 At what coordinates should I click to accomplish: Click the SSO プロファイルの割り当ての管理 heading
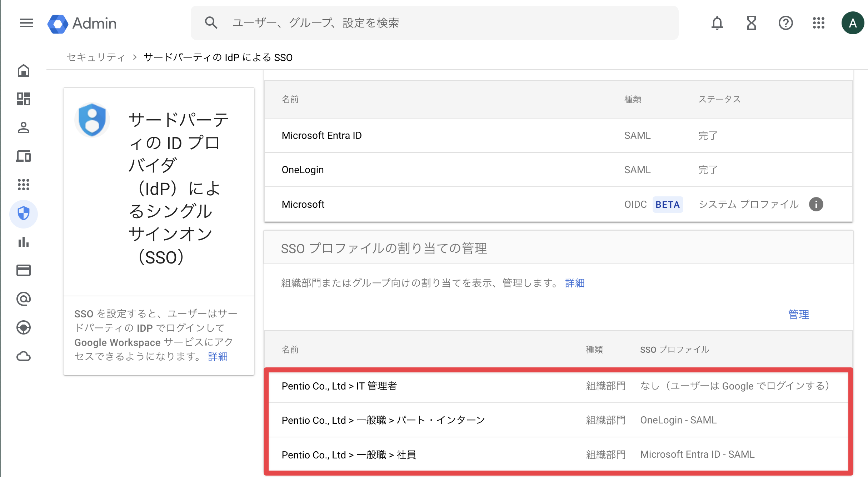point(384,248)
